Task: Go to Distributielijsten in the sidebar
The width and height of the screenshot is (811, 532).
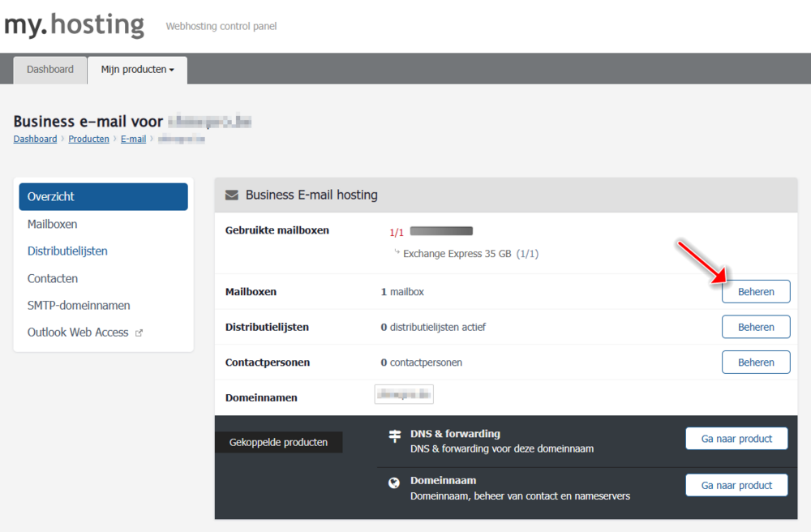Action: [67, 251]
